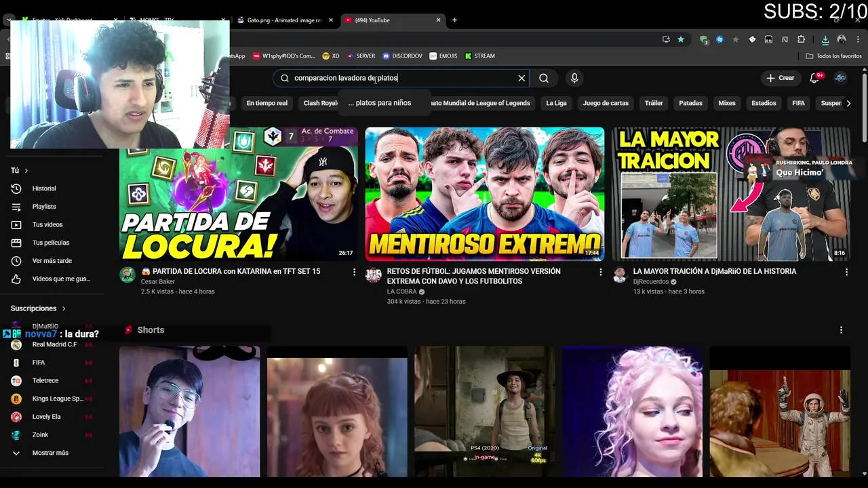The height and width of the screenshot is (488, 868).
Task: Select the La Liga filter chip
Action: click(556, 103)
